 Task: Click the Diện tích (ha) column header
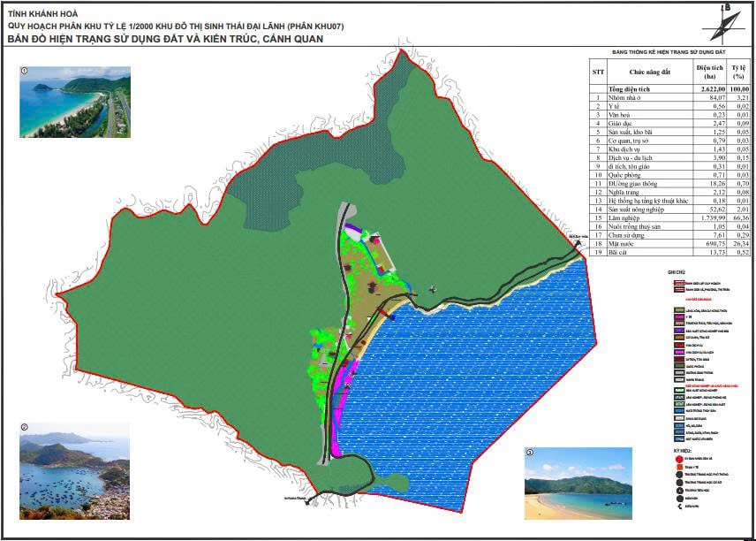[x=709, y=72]
